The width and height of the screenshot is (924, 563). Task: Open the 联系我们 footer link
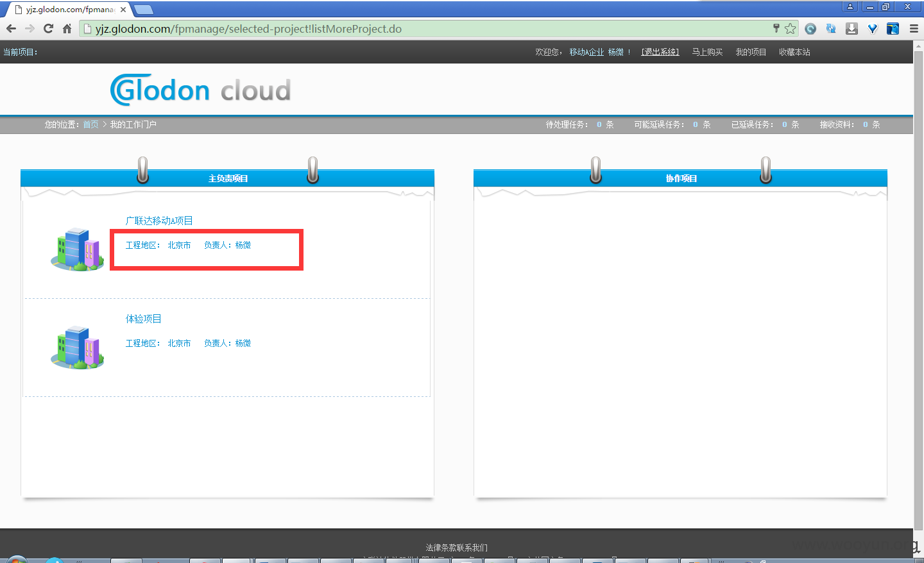[x=472, y=548]
